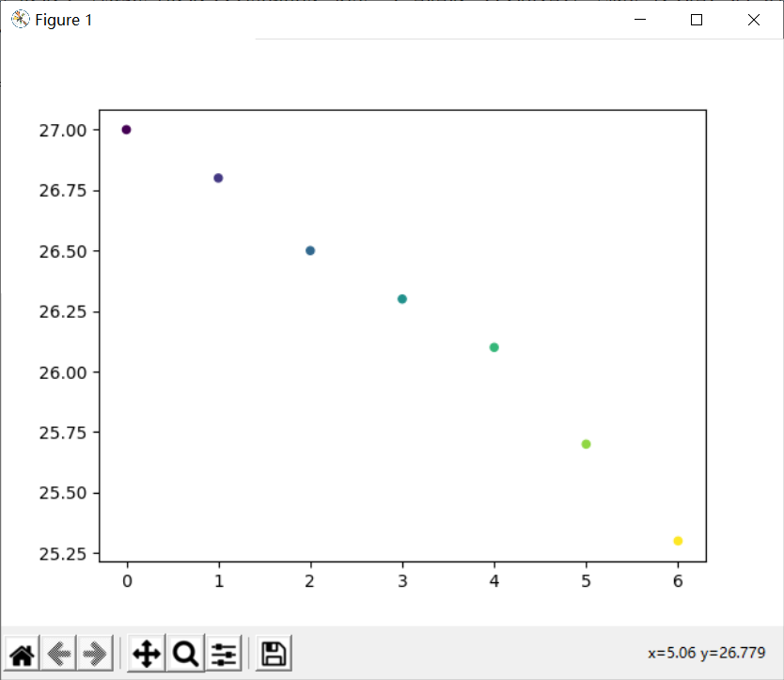Go back to previous view arrow

pos(59,654)
